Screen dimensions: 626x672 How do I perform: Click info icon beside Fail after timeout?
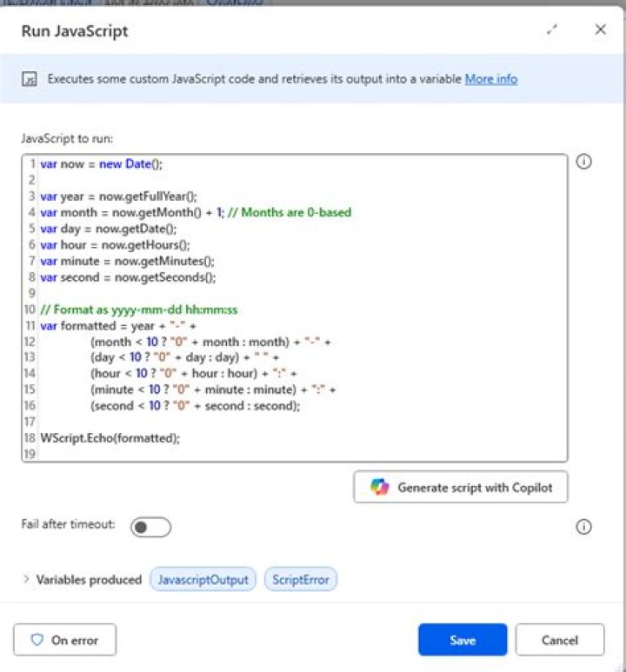(584, 527)
